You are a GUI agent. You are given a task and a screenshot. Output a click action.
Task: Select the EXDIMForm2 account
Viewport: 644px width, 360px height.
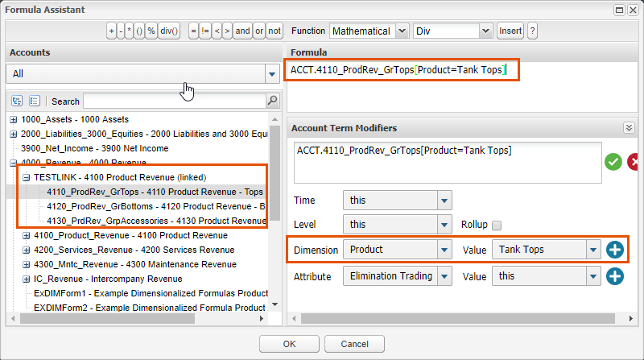(x=151, y=308)
